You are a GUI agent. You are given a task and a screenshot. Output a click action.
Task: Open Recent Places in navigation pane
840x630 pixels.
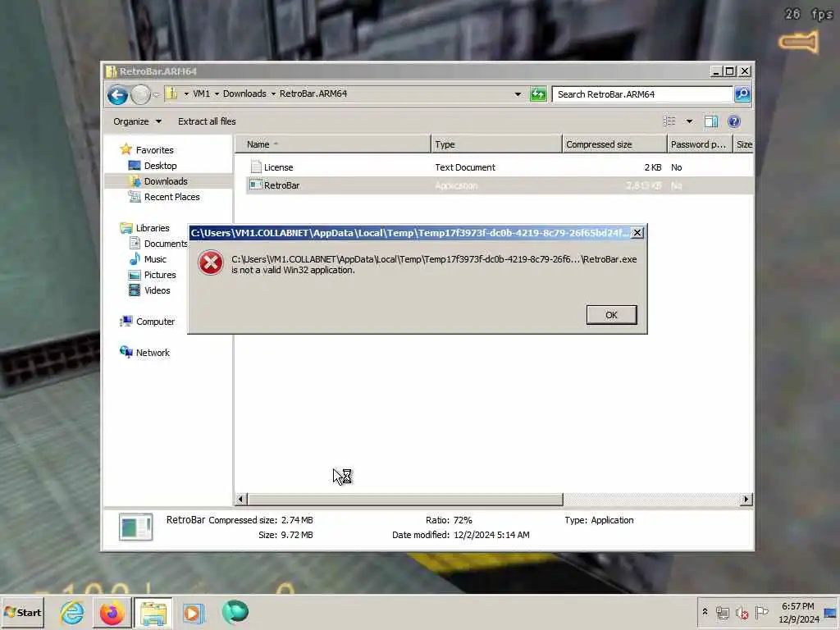tap(171, 197)
